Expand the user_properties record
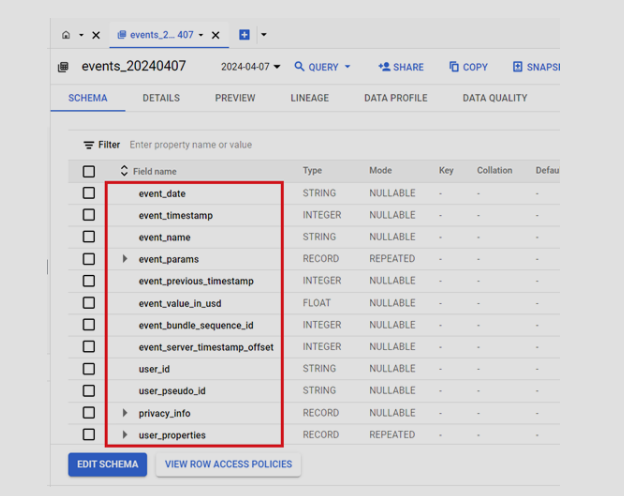 click(x=125, y=435)
